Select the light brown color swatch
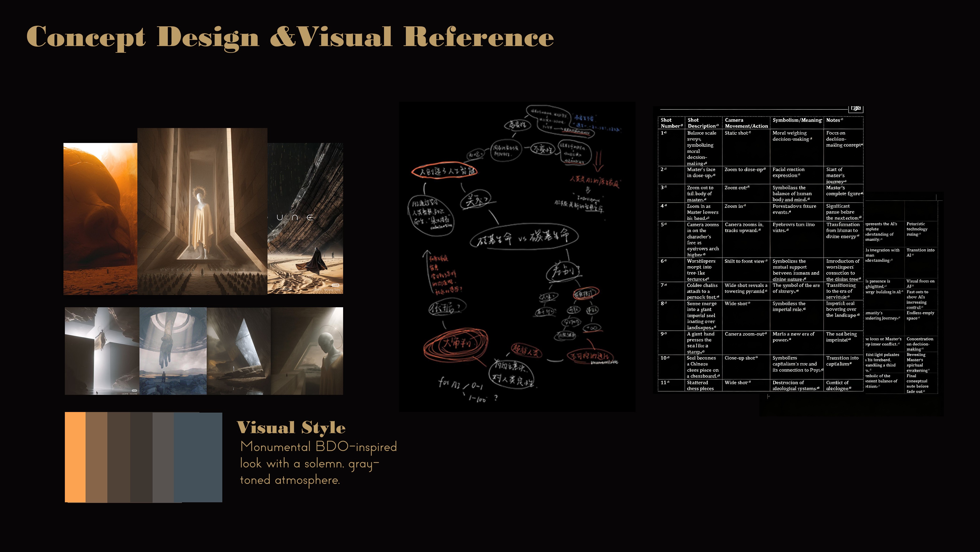This screenshot has width=980, height=552. click(x=96, y=457)
